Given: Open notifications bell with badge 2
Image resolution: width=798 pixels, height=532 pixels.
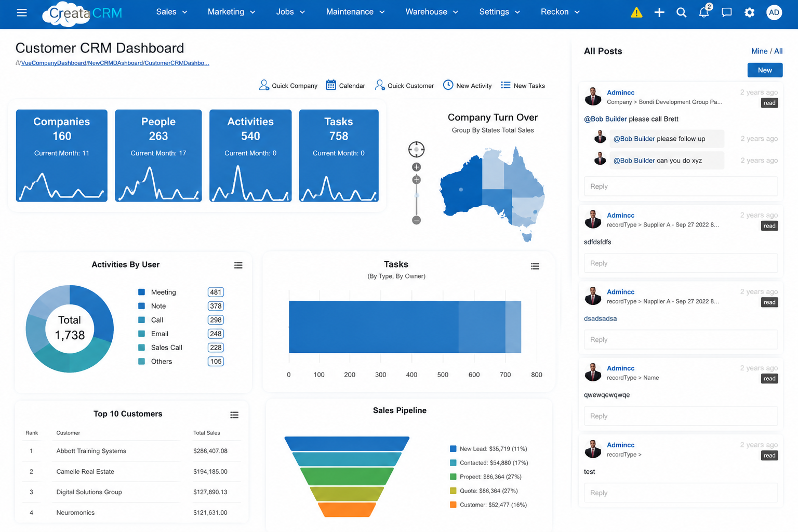Looking at the screenshot, I should click(704, 11).
